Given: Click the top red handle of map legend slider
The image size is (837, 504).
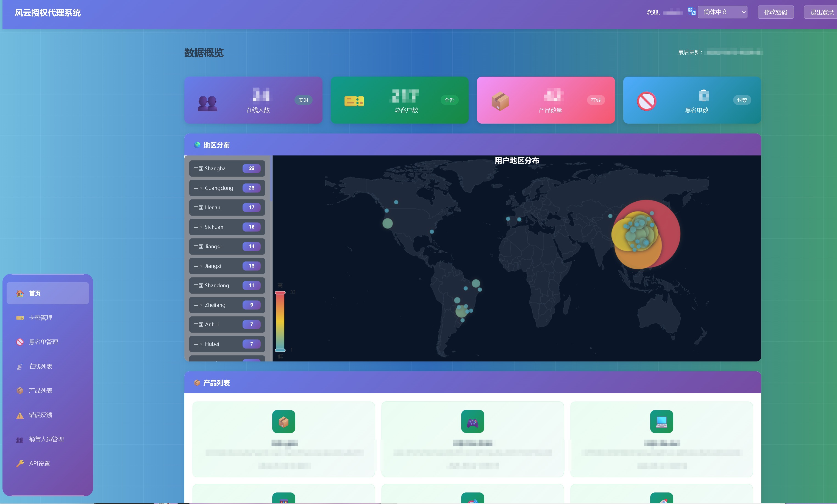Looking at the screenshot, I should coord(280,293).
